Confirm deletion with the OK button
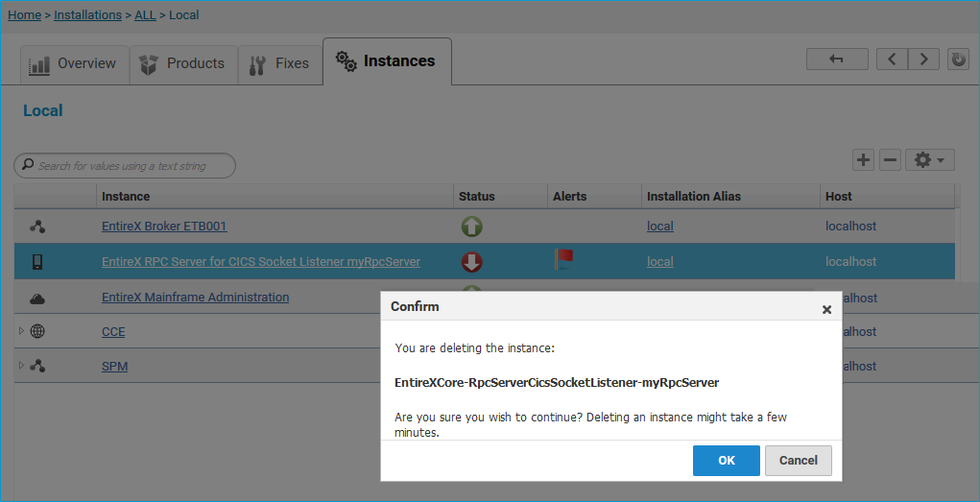 pyautogui.click(x=727, y=460)
